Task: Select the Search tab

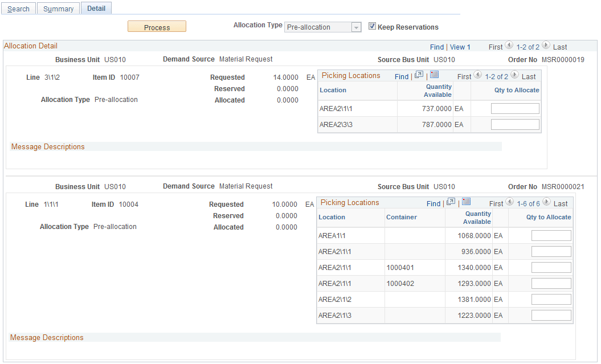Action: pyautogui.click(x=18, y=8)
